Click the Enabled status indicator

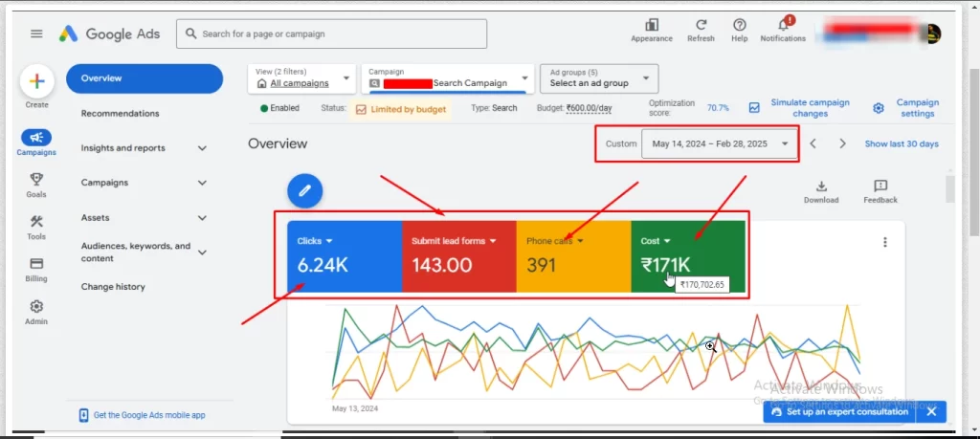click(280, 108)
